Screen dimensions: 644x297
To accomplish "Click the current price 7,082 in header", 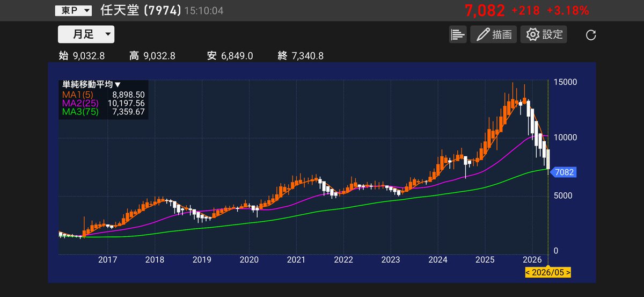I will (485, 10).
